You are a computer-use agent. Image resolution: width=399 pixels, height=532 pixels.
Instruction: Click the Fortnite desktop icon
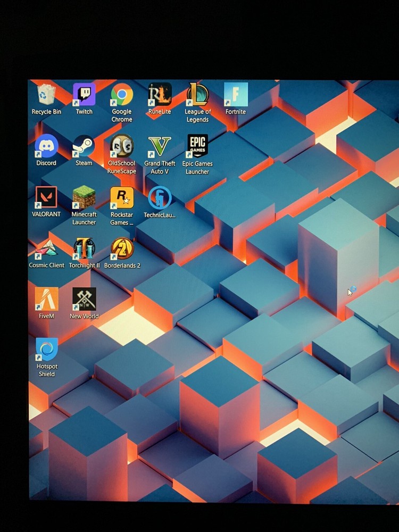tap(236, 95)
